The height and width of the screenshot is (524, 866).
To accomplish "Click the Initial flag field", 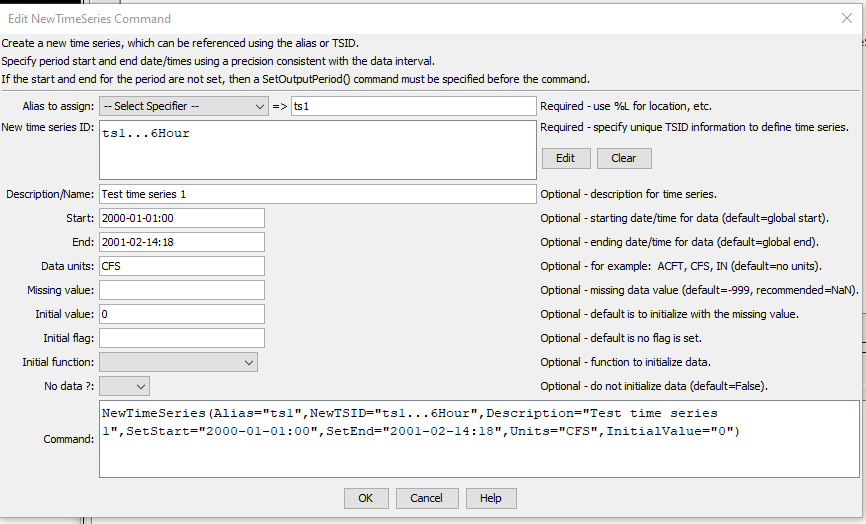I will (x=182, y=338).
